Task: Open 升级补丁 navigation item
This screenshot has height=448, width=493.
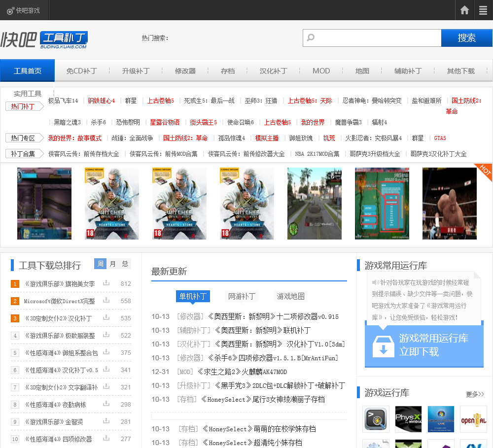Action: [x=136, y=71]
